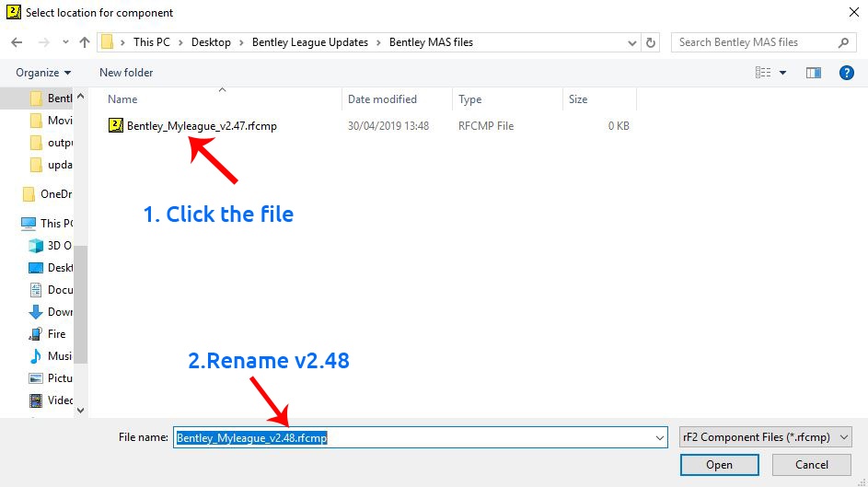The width and height of the screenshot is (868, 487).
Task: Go to Bentley League Updates breadcrumb
Action: pyautogui.click(x=310, y=42)
